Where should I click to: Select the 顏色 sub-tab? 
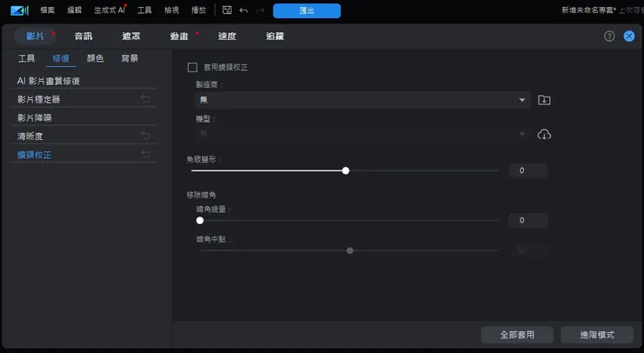95,58
